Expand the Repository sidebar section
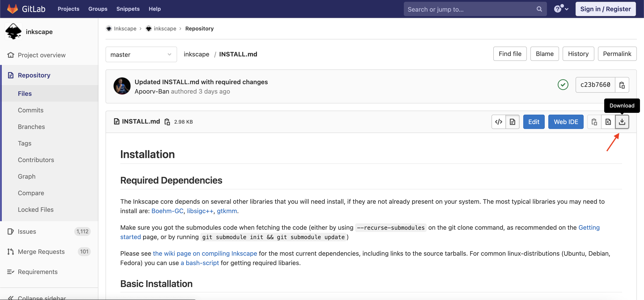The width and height of the screenshot is (644, 300). click(x=34, y=75)
